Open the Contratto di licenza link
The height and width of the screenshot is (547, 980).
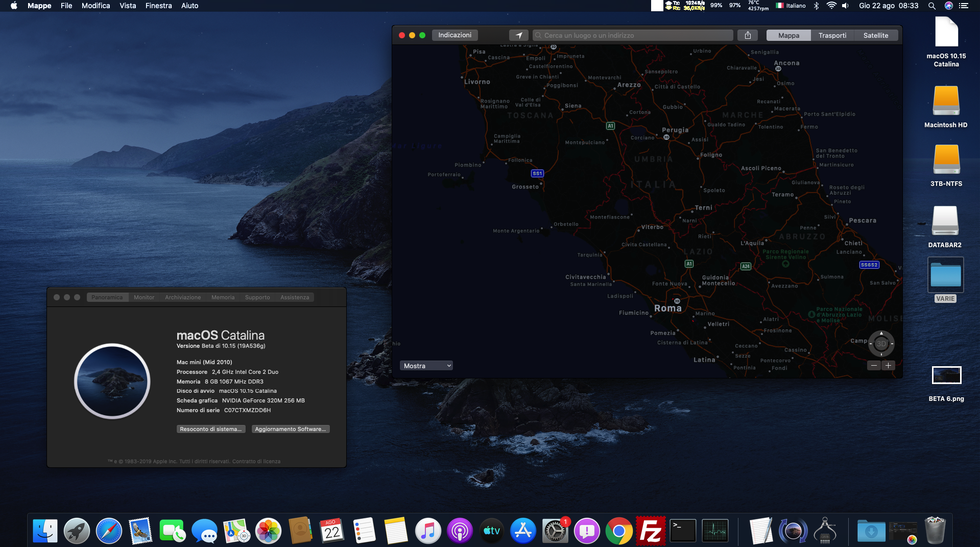tap(256, 461)
